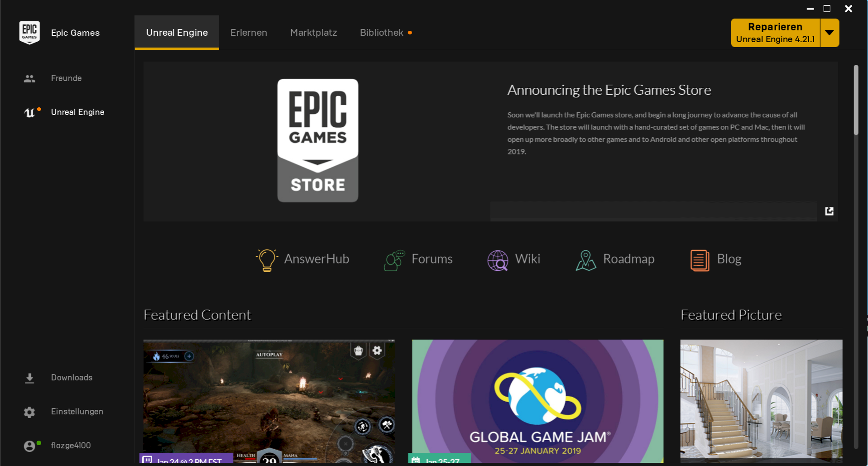Open the Freunde sidebar label
The image size is (868, 466).
coord(66,78)
